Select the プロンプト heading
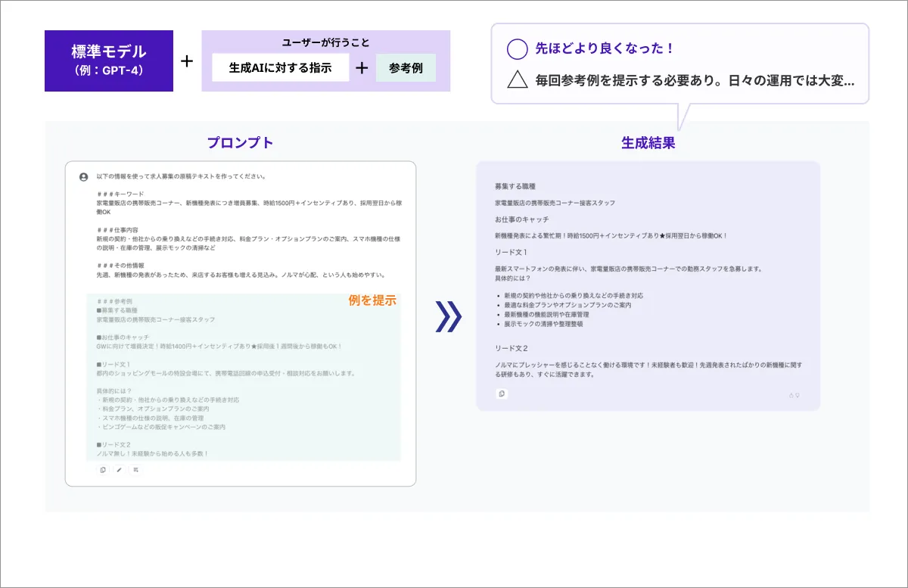Viewport: 908px width, 588px height. [240, 142]
